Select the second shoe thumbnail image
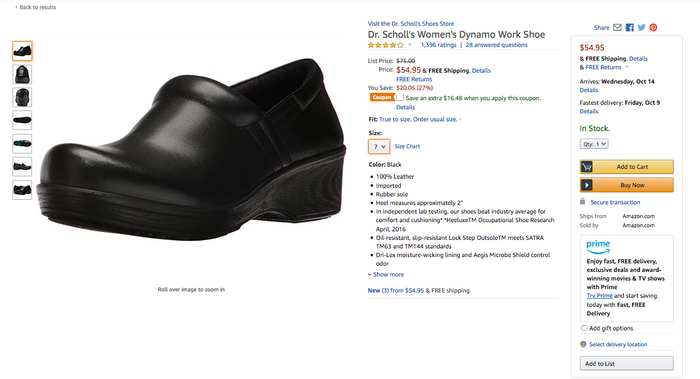Viewport: 700px width, 379px height. 22,74
